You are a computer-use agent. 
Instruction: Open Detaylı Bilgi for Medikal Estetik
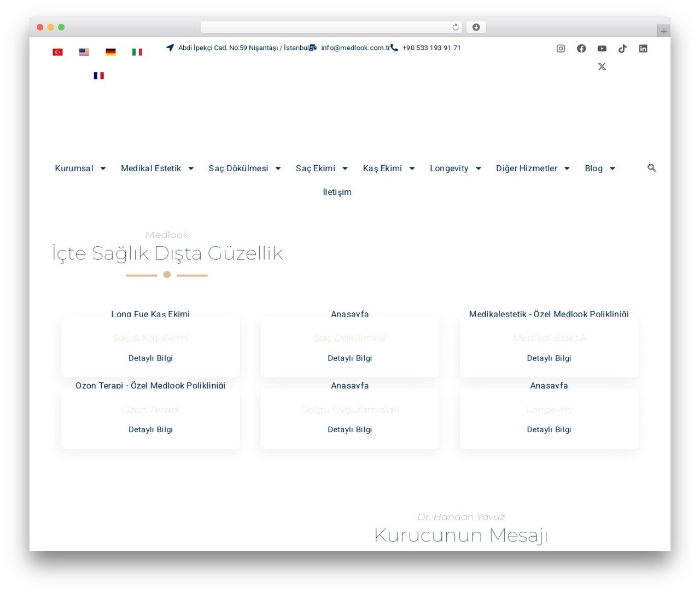click(x=549, y=358)
